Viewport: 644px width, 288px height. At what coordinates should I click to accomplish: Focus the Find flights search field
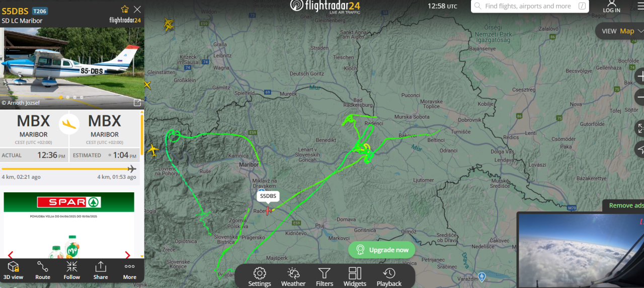click(530, 6)
